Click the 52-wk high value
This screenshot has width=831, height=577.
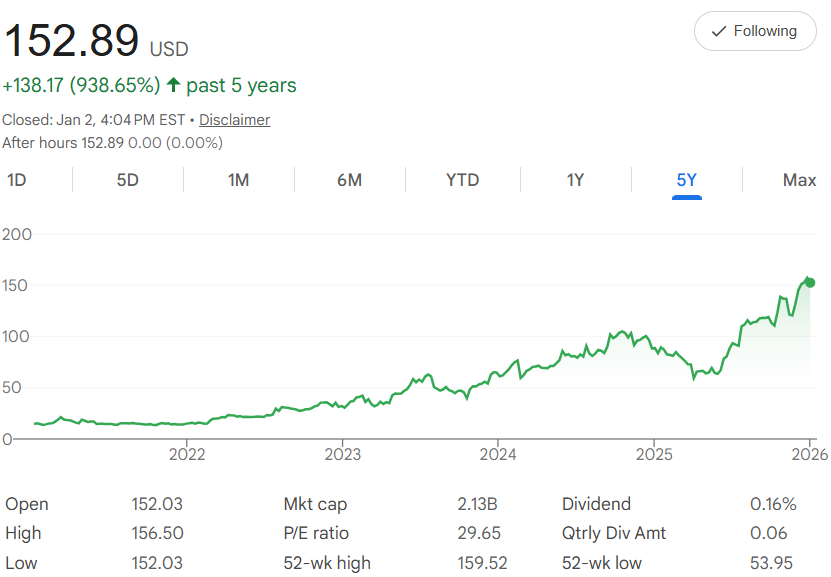point(479,563)
